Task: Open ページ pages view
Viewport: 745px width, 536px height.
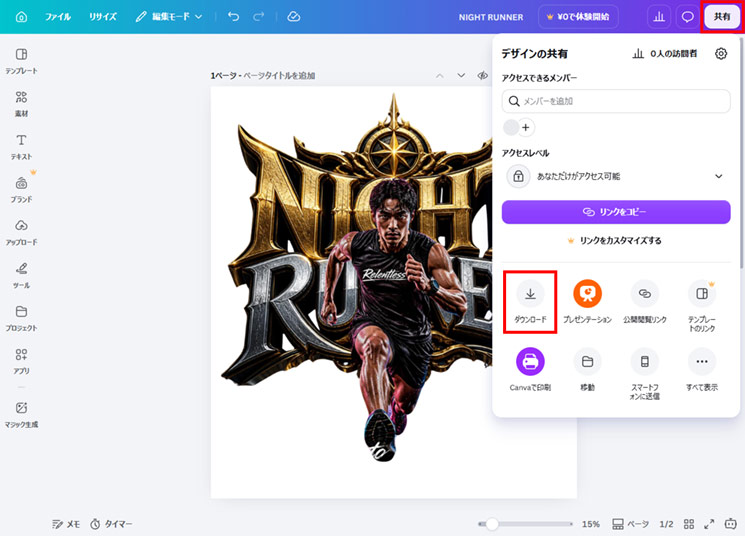Action: 630,524
